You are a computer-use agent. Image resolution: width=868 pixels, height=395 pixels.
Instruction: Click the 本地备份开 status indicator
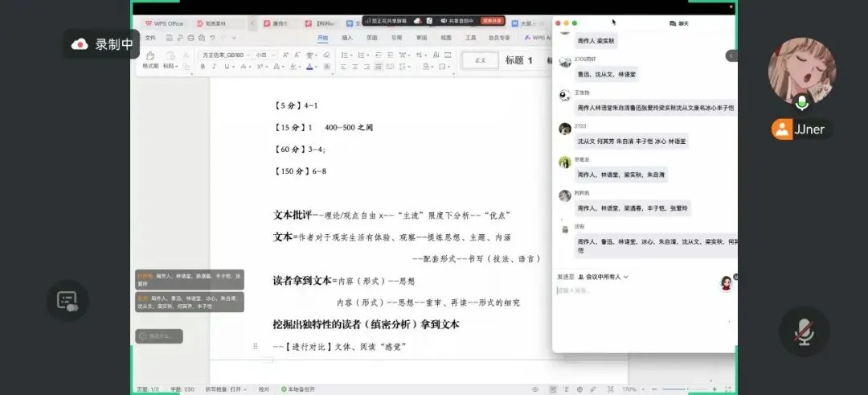pos(298,389)
